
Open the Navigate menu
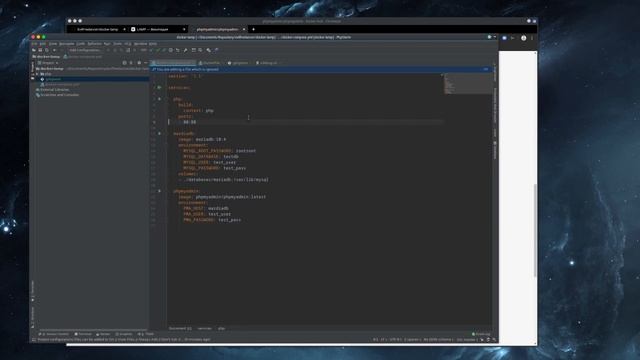[x=67, y=44]
